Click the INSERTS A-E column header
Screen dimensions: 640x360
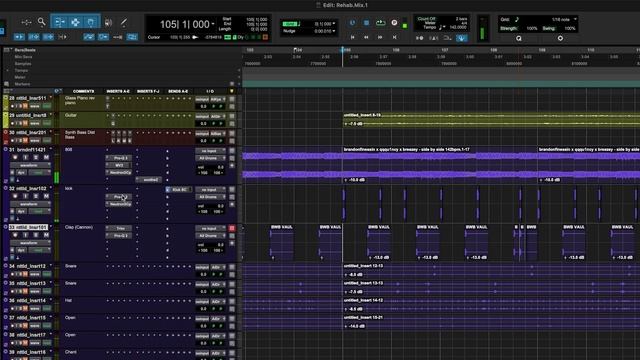(x=118, y=91)
